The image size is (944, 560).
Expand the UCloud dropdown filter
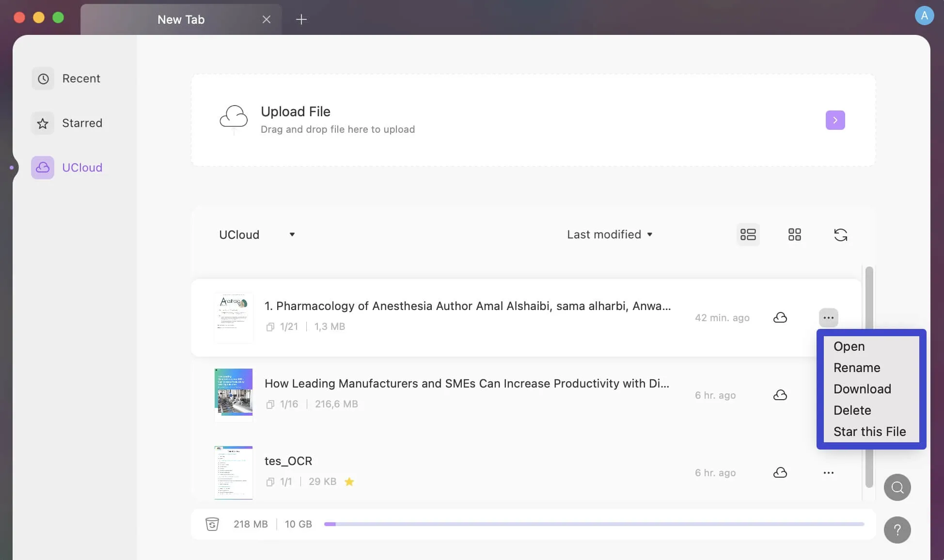coord(291,234)
